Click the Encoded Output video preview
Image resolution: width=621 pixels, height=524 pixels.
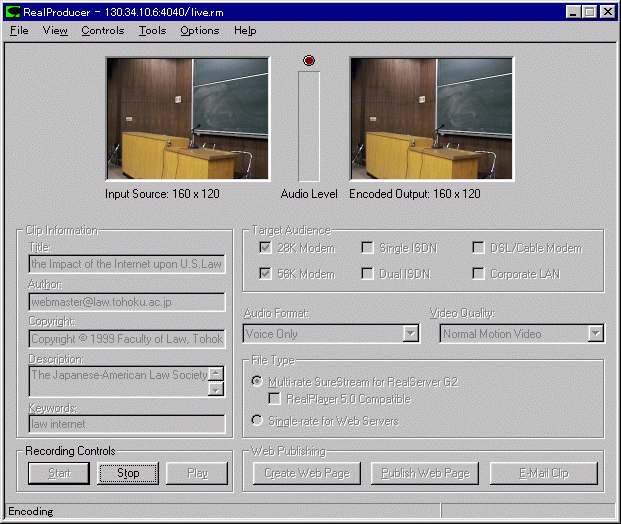[x=432, y=119]
